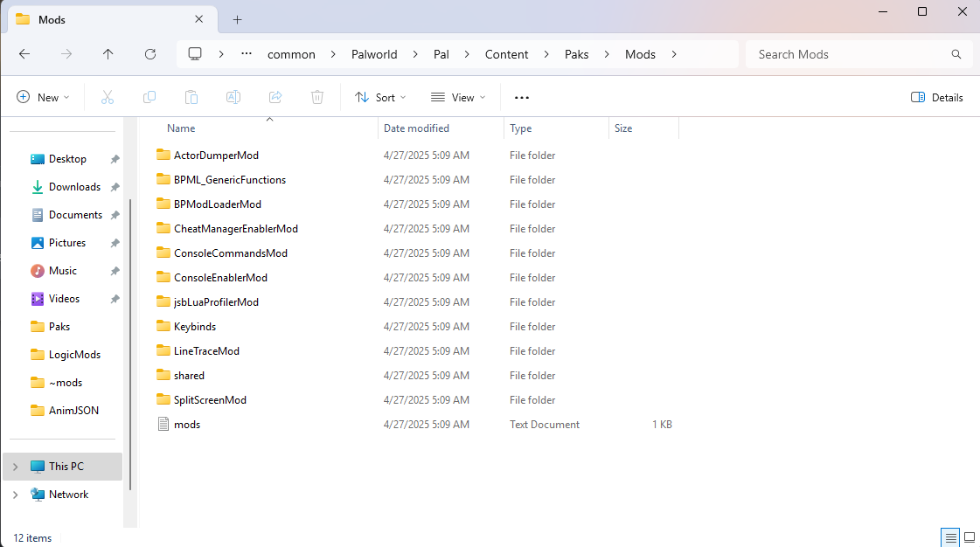Switch to details list view icon
The width and height of the screenshot is (980, 547).
(x=950, y=537)
